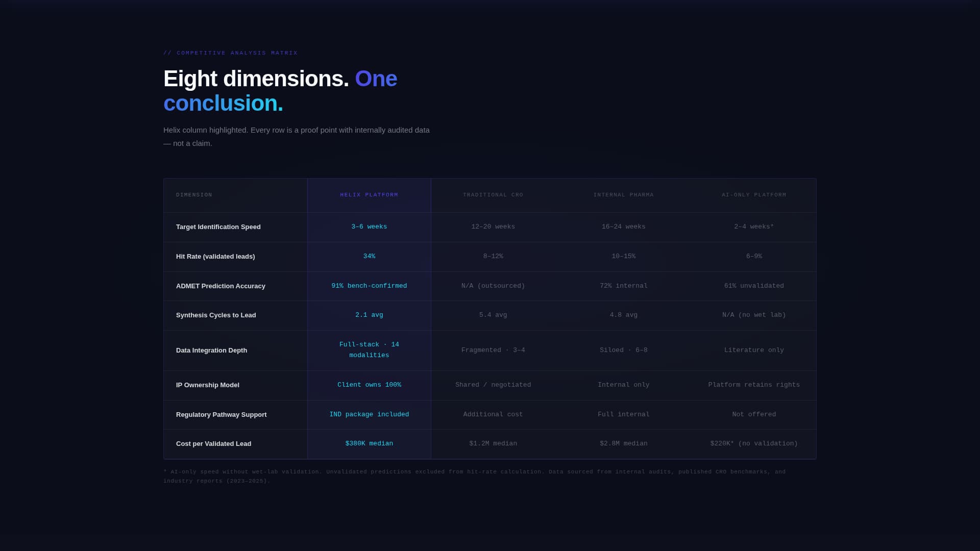This screenshot has height=551, width=980.
Task: Select the 'ADMET Prediction Accuracy' row label
Action: (x=220, y=286)
